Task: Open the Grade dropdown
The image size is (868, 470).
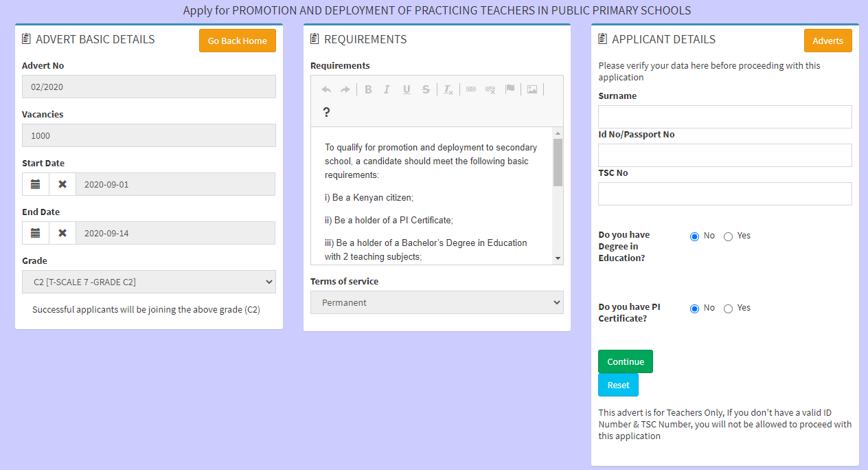Action: [x=149, y=282]
